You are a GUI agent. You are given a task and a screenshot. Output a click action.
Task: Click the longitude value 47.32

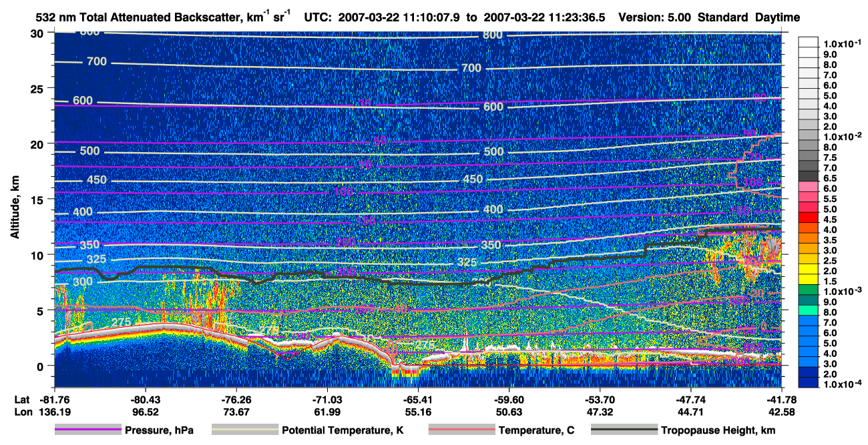pos(599,412)
